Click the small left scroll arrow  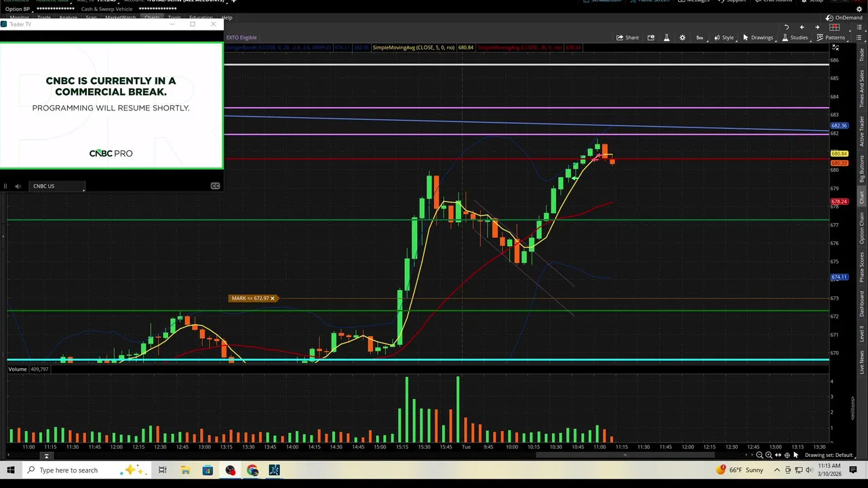(x=747, y=455)
